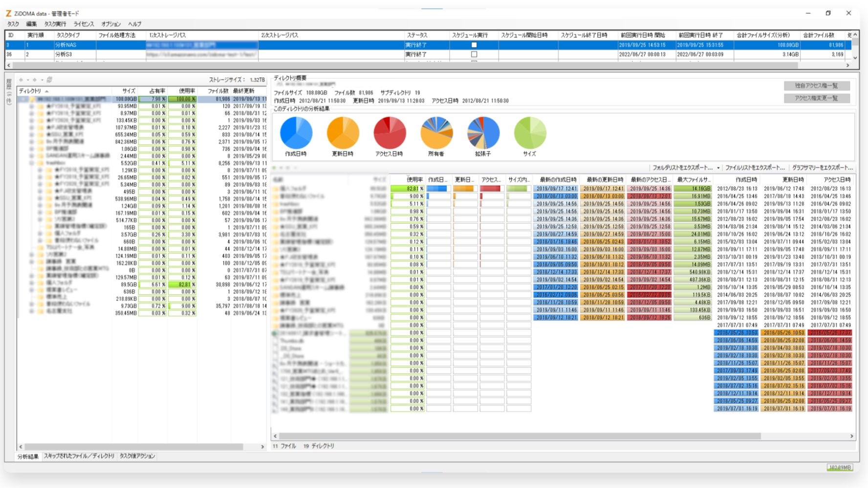
Task: Click the refresh icon above directory tree
Action: click(x=49, y=80)
